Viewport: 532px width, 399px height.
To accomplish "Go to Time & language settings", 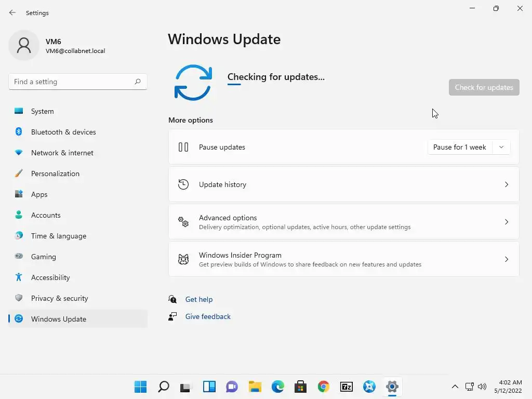I will point(78,235).
